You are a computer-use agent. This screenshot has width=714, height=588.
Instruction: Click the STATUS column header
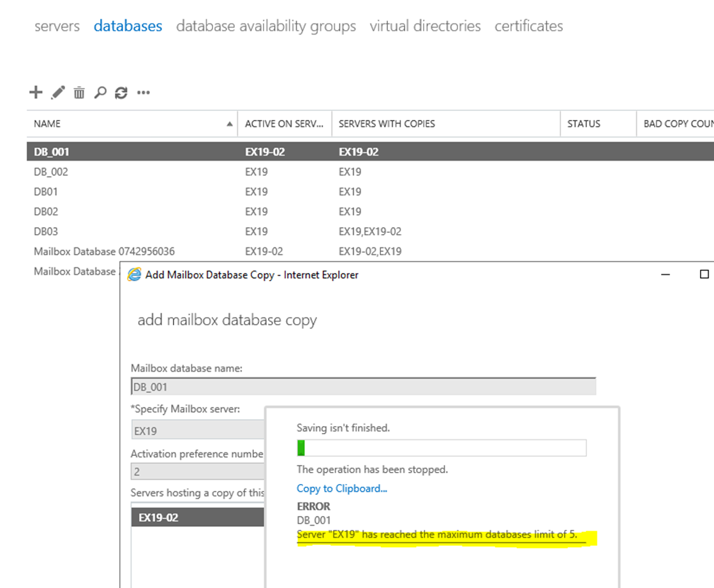(598, 124)
